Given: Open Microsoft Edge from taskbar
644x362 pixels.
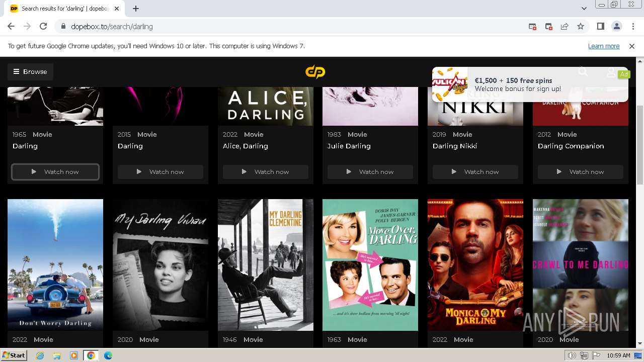Looking at the screenshot, I should 108,355.
